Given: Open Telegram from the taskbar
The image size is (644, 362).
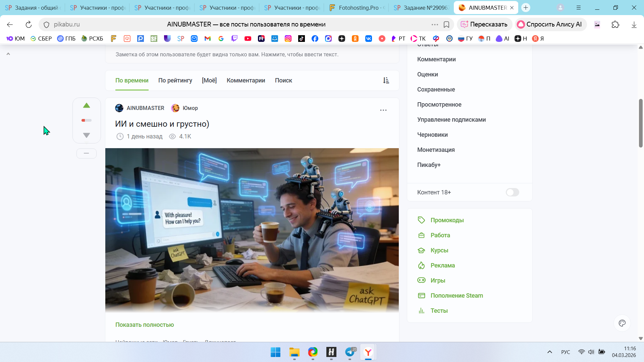Looking at the screenshot, I should coord(350,352).
